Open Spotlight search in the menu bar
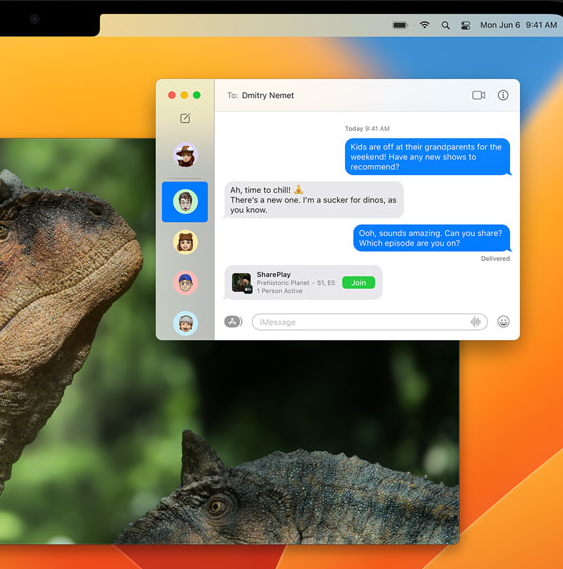 click(x=445, y=25)
